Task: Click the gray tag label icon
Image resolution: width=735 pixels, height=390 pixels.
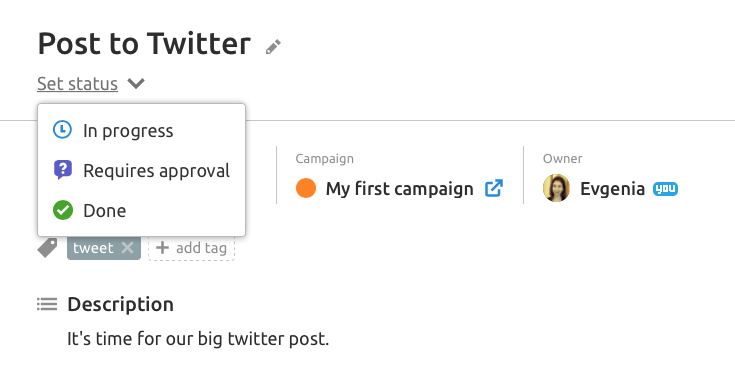Action: coord(47,248)
